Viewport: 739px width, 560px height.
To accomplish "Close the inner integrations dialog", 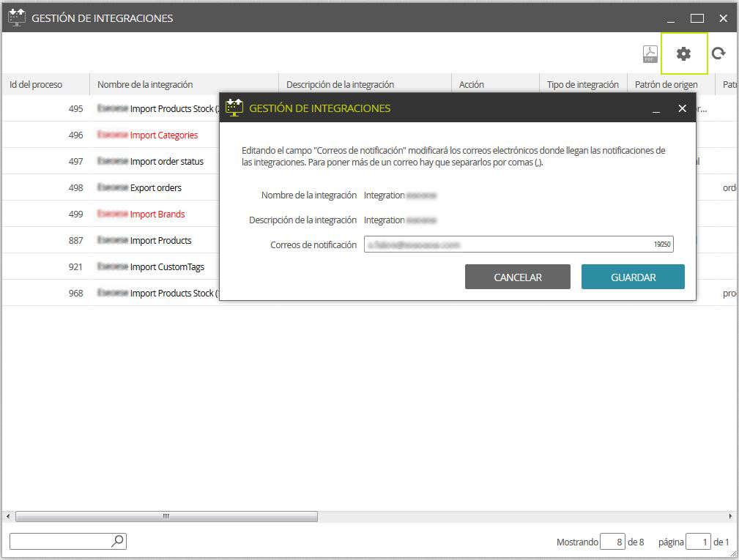I will coord(682,108).
